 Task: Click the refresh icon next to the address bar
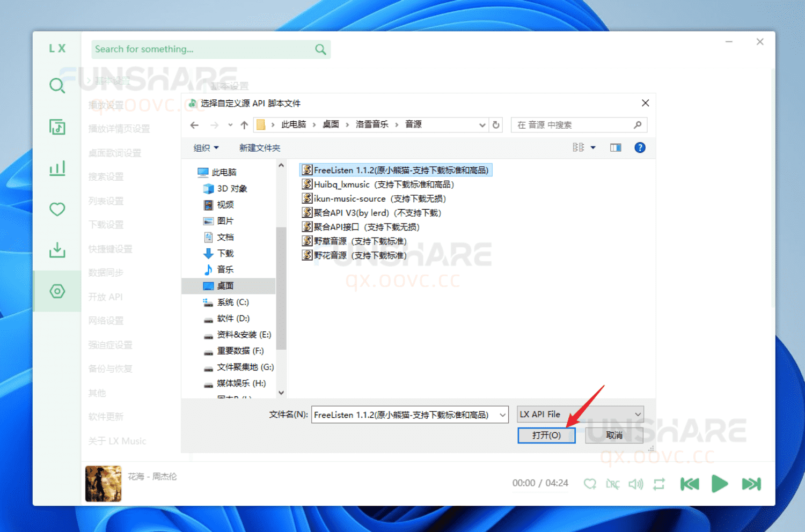pyautogui.click(x=495, y=124)
